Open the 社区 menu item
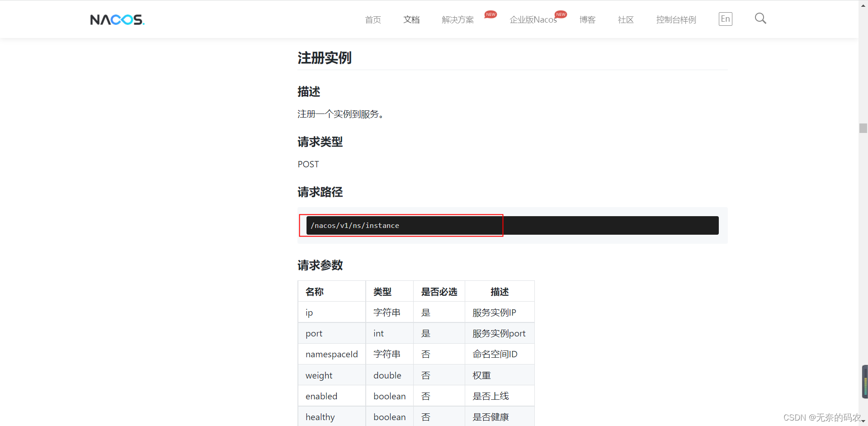Screen dimensions: 868x426 point(626,20)
